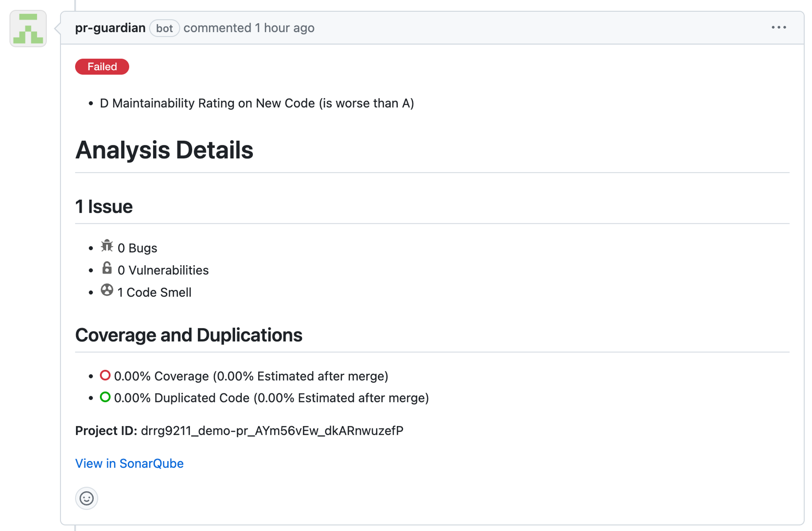Click the Maintainability Rating failure line

257,104
